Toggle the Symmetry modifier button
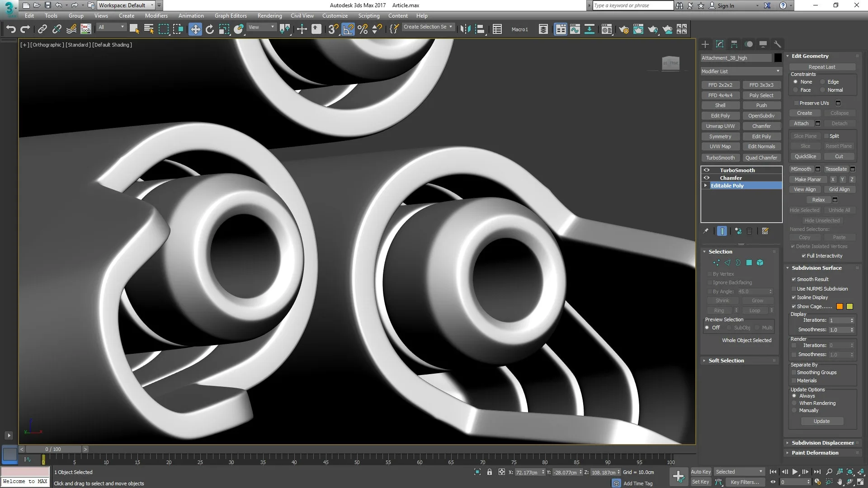The image size is (868, 488). (x=720, y=136)
